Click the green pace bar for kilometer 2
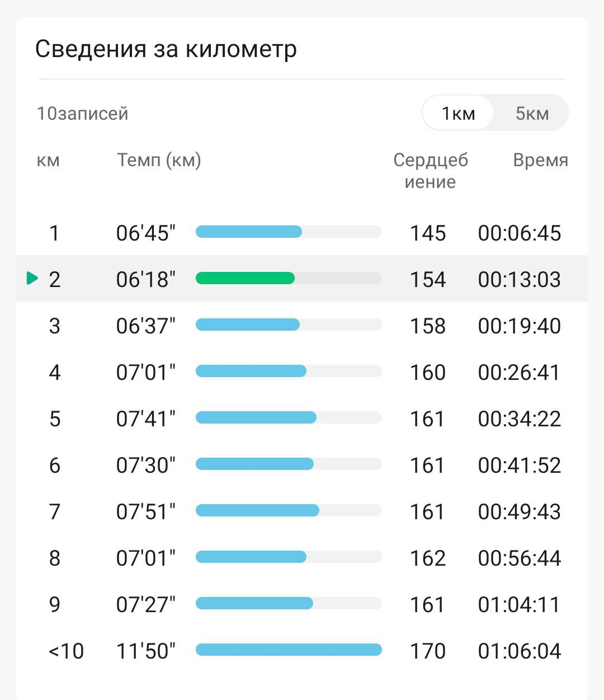 (245, 278)
